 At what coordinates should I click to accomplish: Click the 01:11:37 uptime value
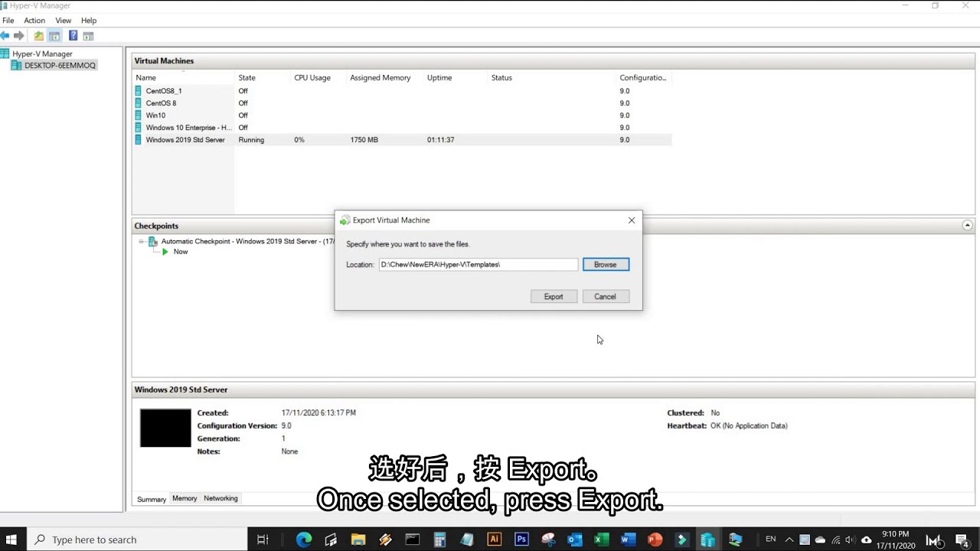(441, 140)
